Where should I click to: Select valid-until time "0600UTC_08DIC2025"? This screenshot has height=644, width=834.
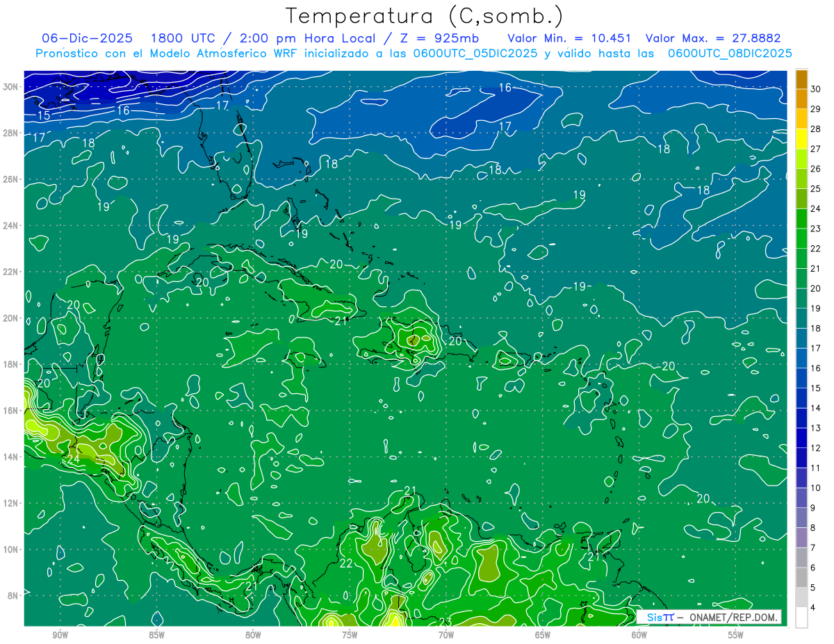pos(730,53)
